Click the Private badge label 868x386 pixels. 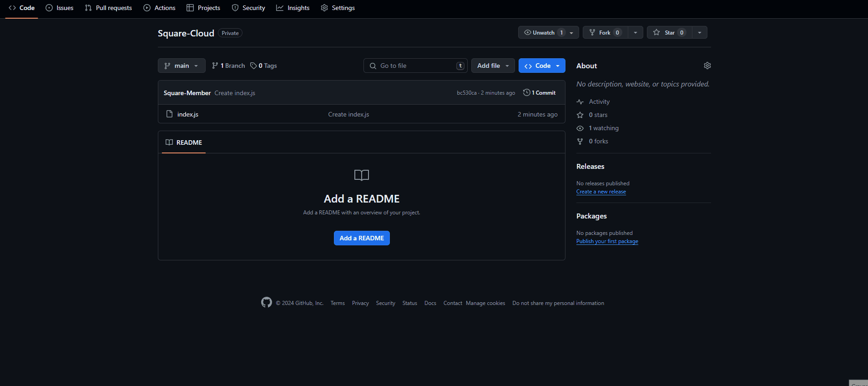(230, 33)
